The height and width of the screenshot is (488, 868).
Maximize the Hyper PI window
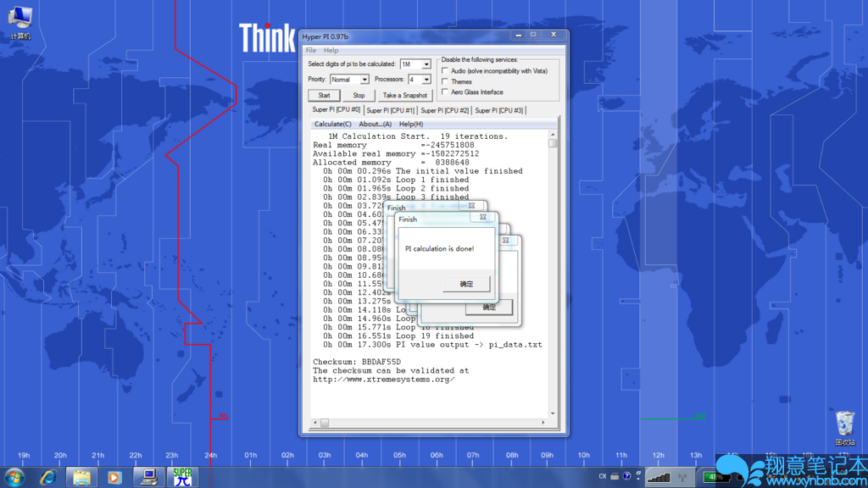pyautogui.click(x=534, y=35)
